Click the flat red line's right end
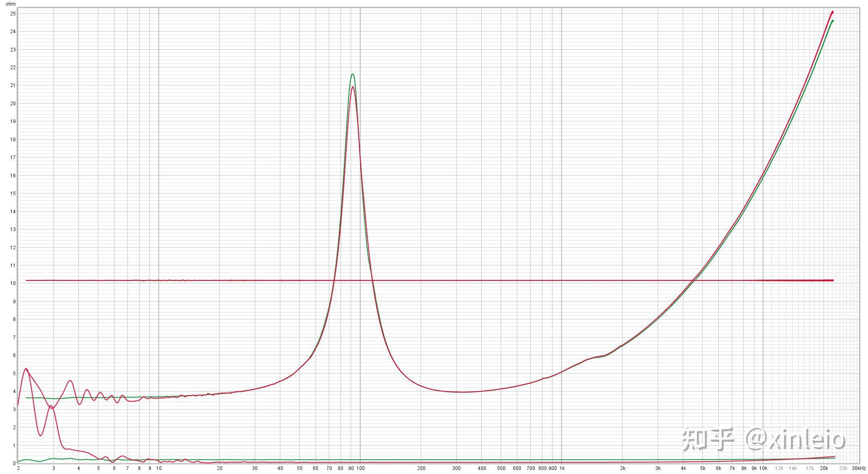Image resolution: width=868 pixels, height=474 pixels. 832,280
